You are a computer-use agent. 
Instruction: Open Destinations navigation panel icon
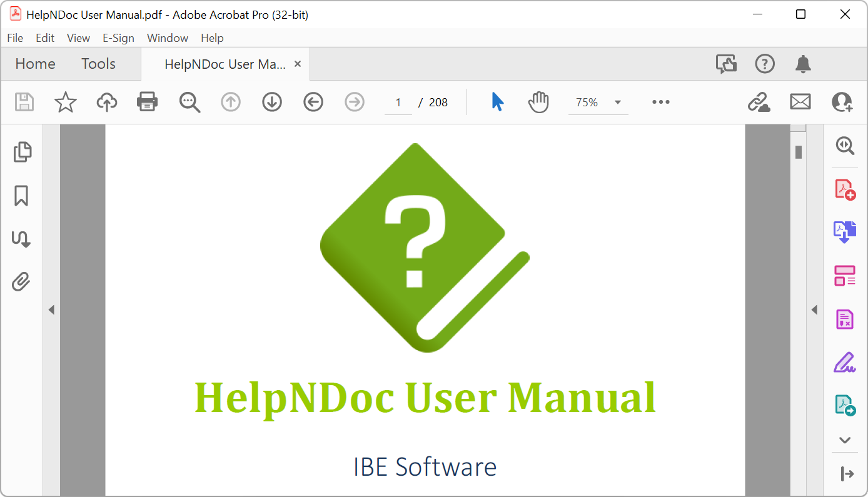click(x=21, y=239)
